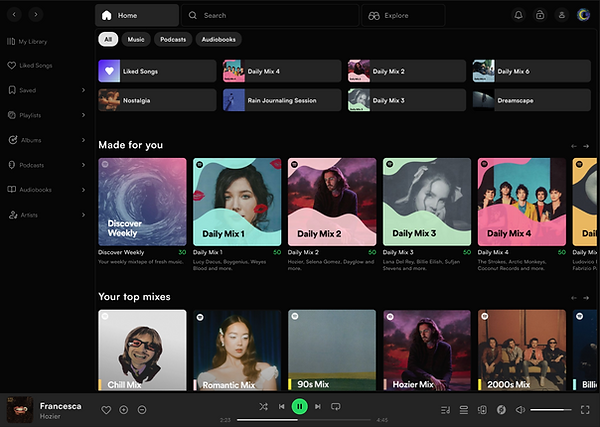Viewport: 600px width, 427px height.
Task: Open the Explore tab
Action: (403, 15)
